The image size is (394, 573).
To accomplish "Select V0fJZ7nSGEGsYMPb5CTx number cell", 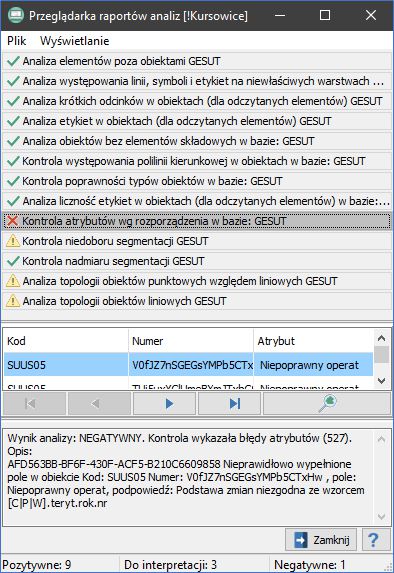I will pos(191,365).
